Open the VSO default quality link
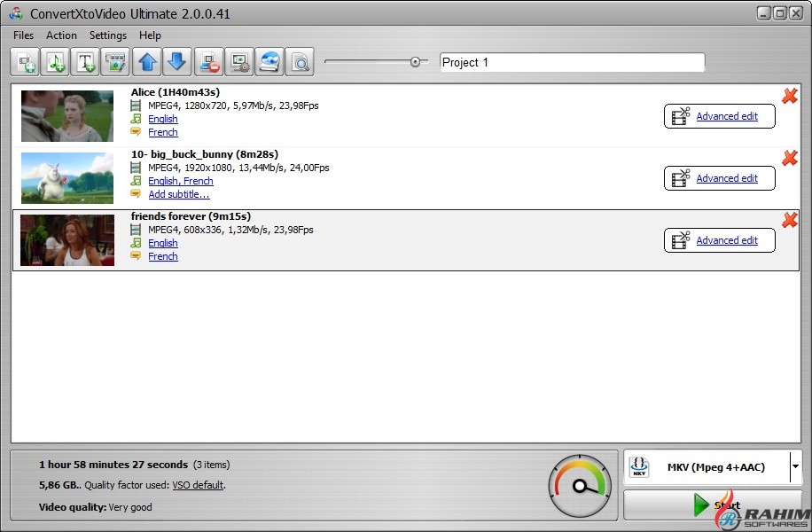The image size is (812, 532). point(198,485)
